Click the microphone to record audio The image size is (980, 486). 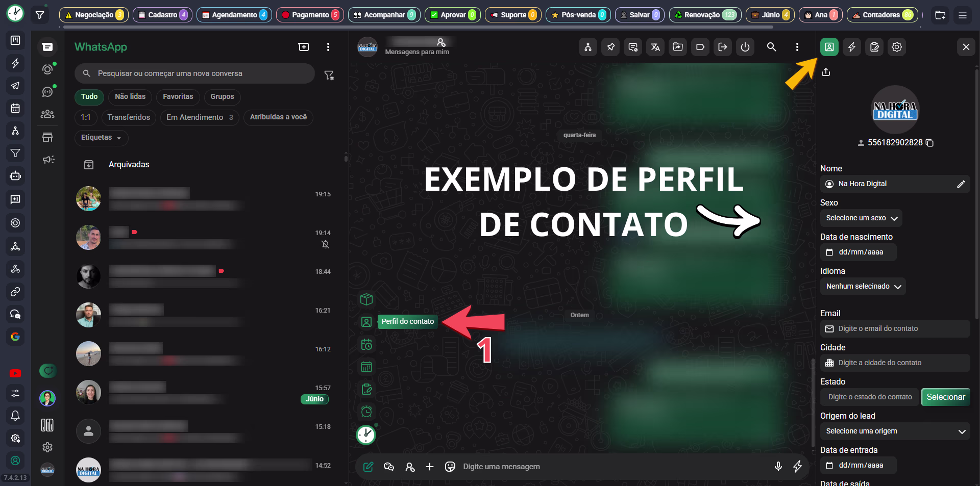point(778,467)
